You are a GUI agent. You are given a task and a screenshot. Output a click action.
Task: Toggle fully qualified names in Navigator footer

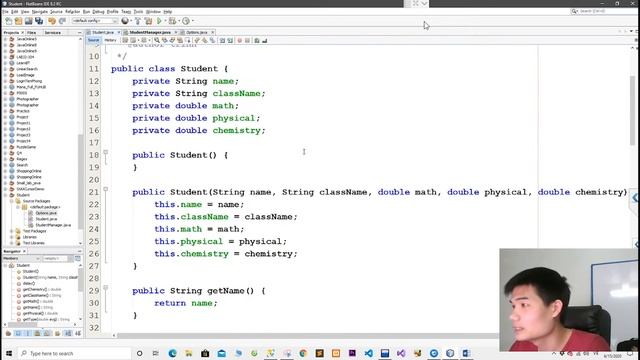point(58,333)
